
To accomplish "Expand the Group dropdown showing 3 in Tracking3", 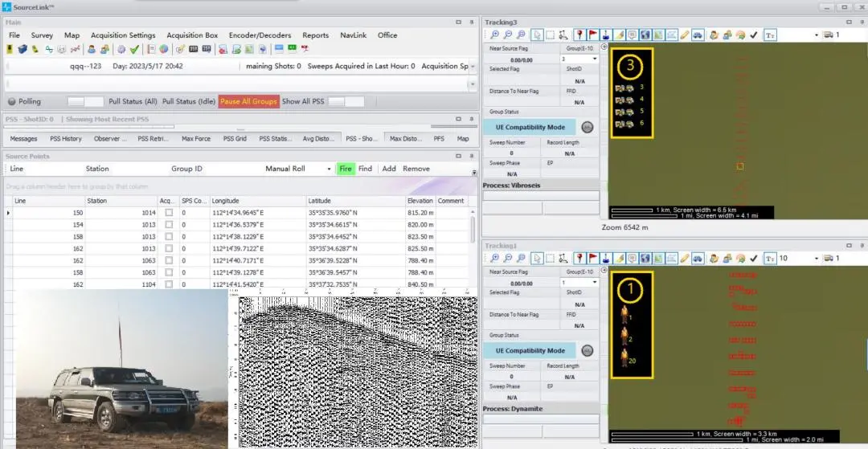I will coord(594,59).
